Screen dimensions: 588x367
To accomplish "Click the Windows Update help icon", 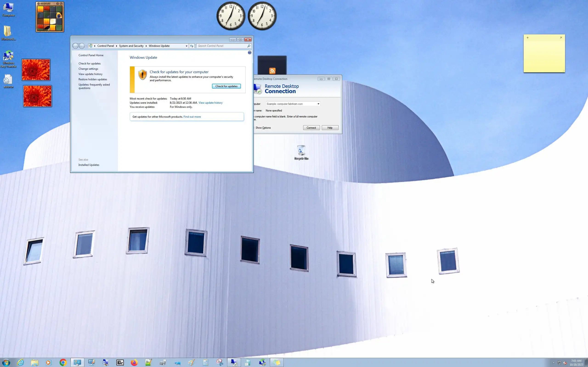I will [249, 53].
